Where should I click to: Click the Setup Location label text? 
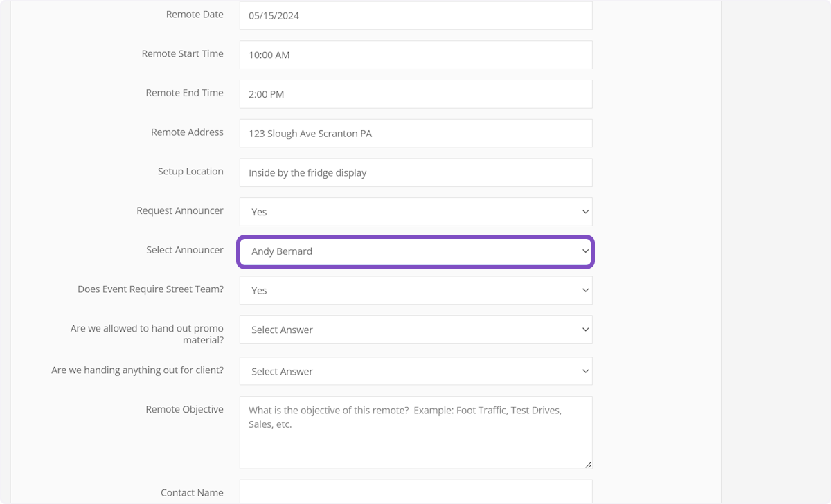pos(190,172)
